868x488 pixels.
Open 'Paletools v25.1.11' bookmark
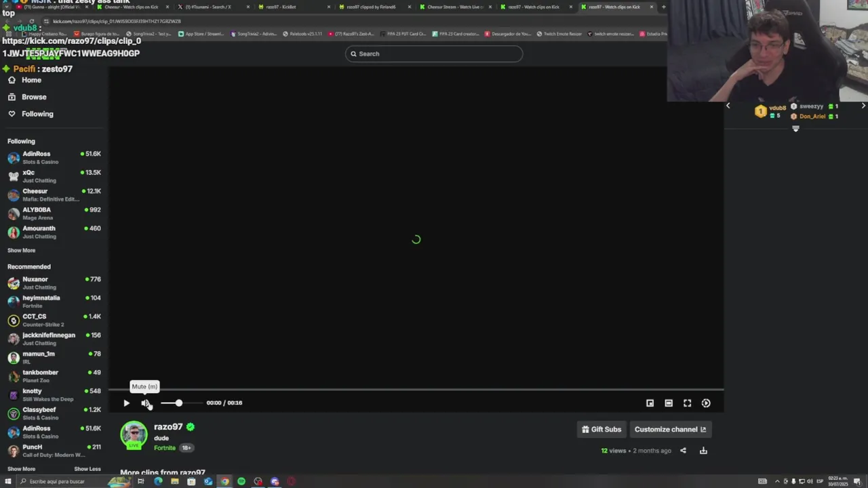click(302, 34)
